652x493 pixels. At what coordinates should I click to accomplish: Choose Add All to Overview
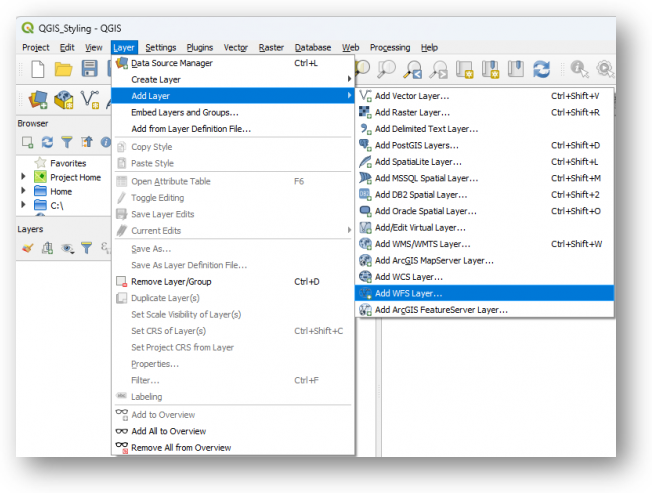[233, 431]
